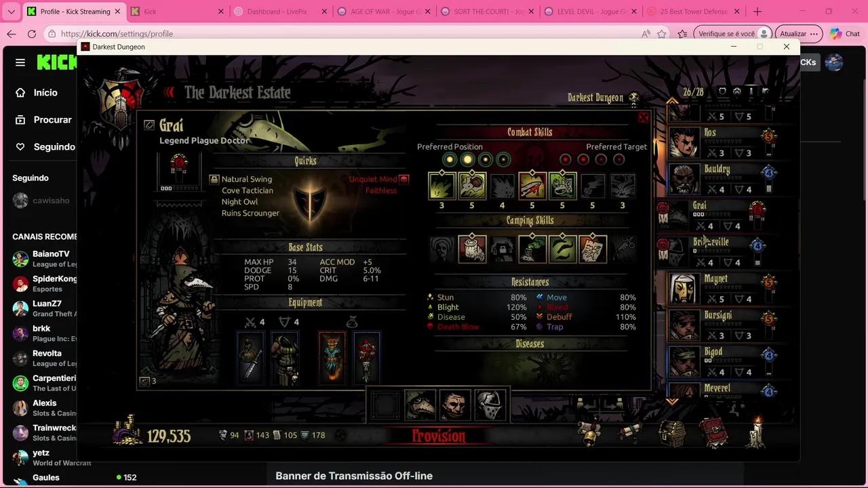Enable the third, greyed-out combat skill
The height and width of the screenshot is (488, 868).
coord(502,186)
